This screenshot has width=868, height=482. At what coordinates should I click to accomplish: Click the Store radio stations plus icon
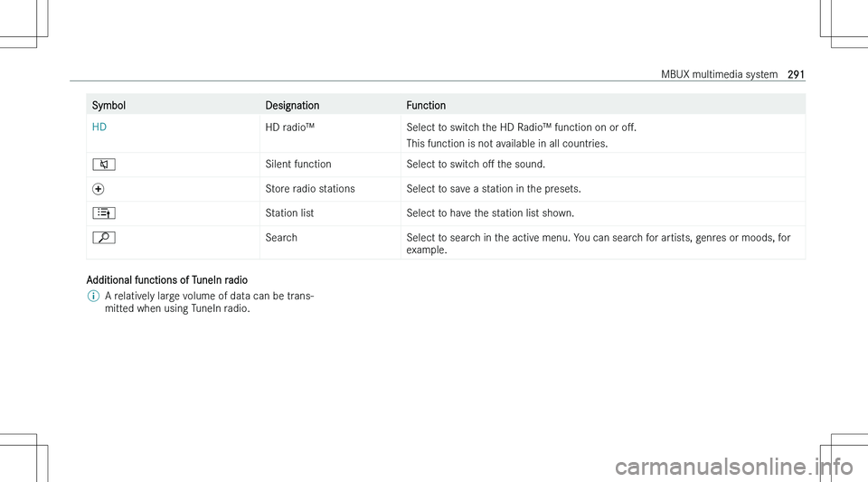[98, 189]
